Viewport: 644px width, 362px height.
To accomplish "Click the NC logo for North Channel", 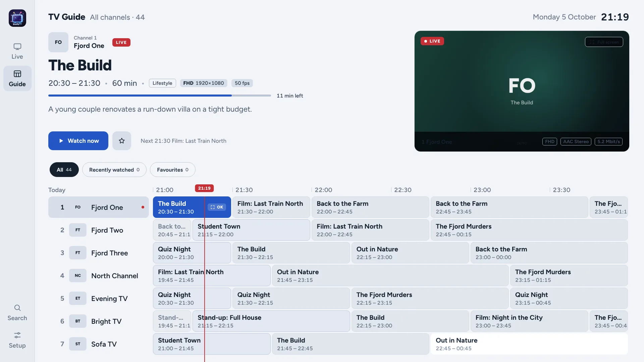I will 78,276.
